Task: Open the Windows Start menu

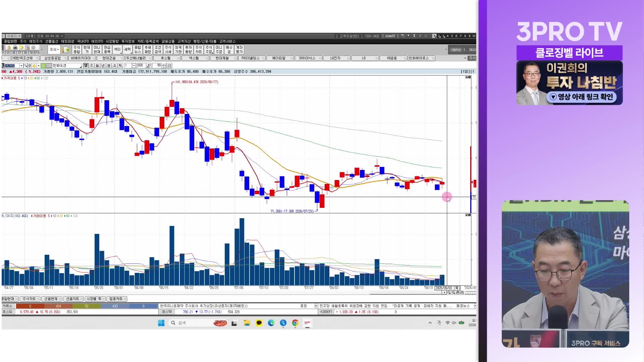Action: 161,323
